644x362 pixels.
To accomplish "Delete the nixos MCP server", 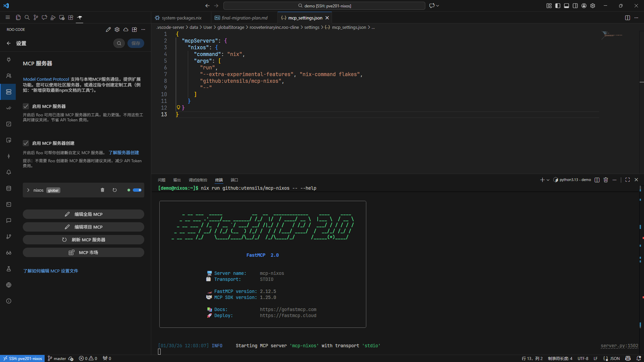I will [102, 190].
